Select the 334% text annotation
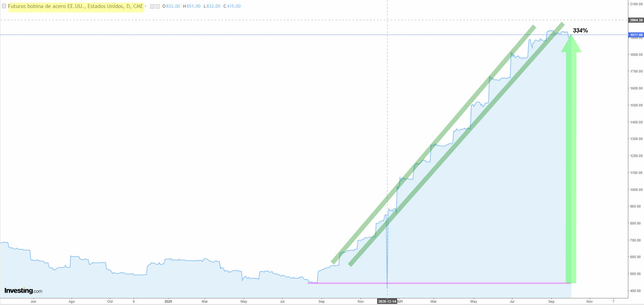 tap(580, 31)
